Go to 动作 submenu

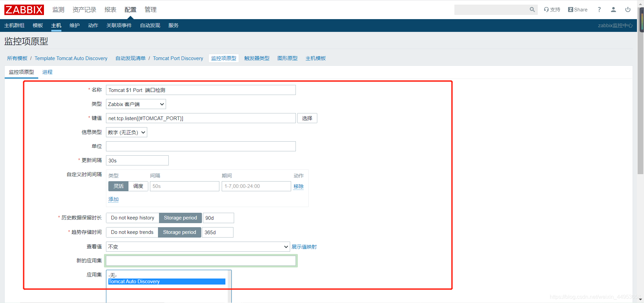coord(93,26)
